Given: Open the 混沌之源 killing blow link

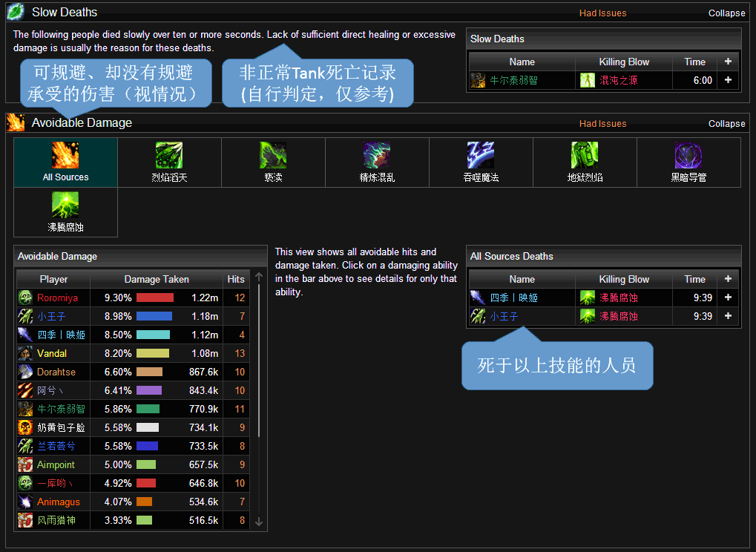Looking at the screenshot, I should pyautogui.click(x=618, y=81).
